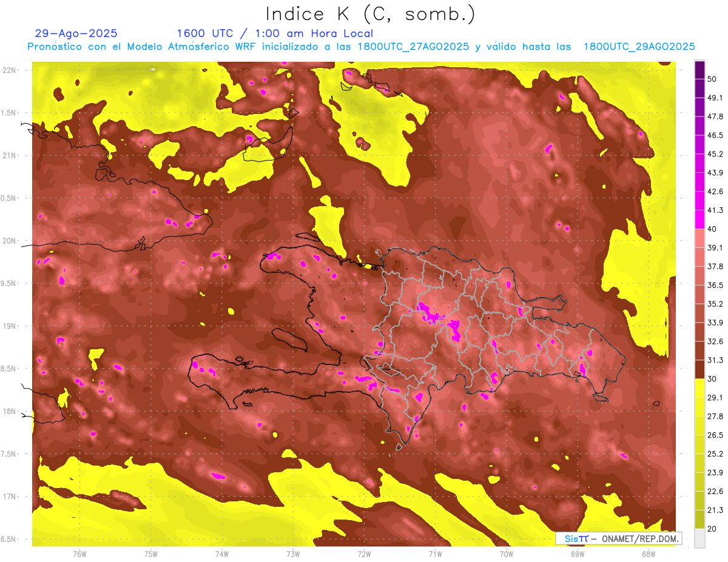Click the legend value '27.8'
This screenshot has width=728, height=562.
click(715, 416)
